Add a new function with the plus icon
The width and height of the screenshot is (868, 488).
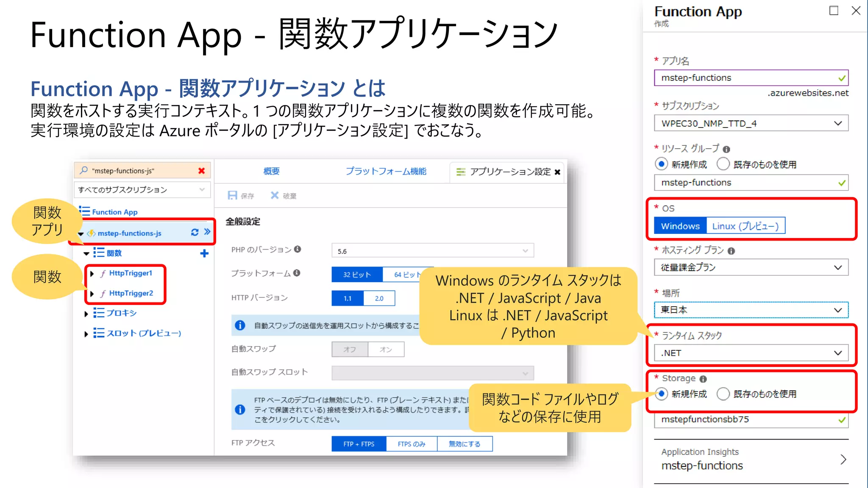[204, 253]
